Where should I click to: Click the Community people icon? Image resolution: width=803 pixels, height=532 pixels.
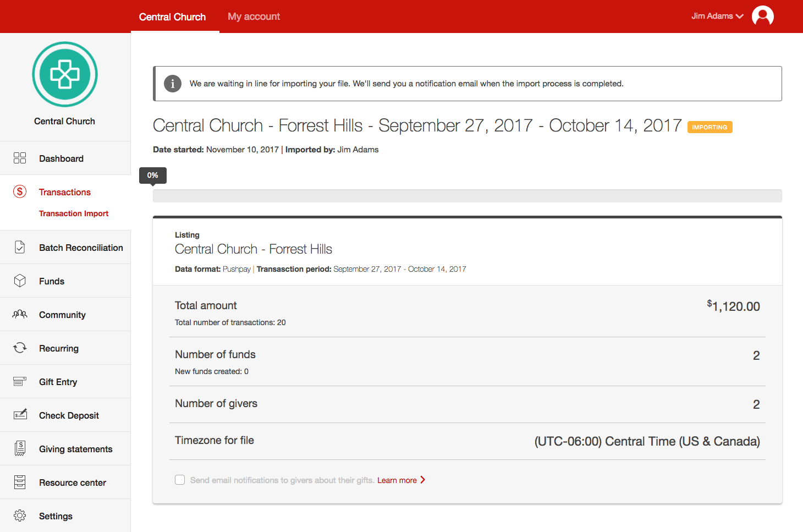click(20, 314)
